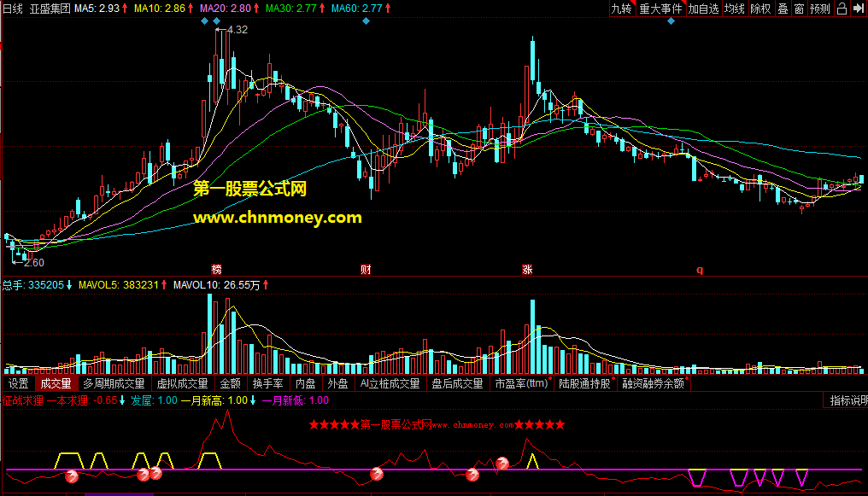
Task: Click the MA20: 2.80 label
Action: pyautogui.click(x=226, y=9)
